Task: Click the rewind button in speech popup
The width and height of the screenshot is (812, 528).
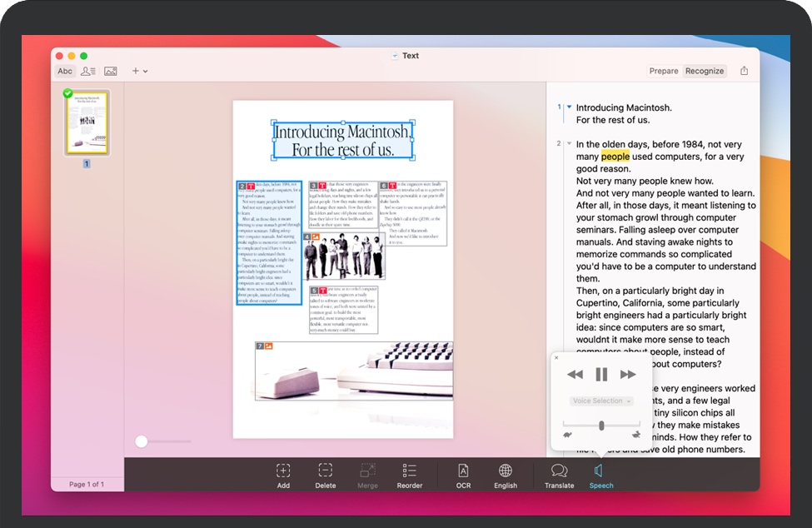Action: pos(575,374)
